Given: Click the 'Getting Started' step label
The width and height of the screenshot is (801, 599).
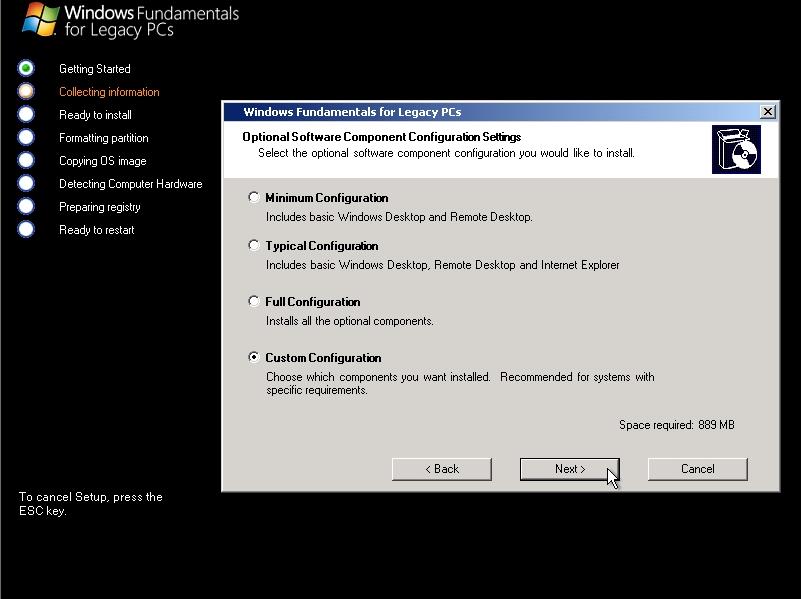Looking at the screenshot, I should coord(95,69).
